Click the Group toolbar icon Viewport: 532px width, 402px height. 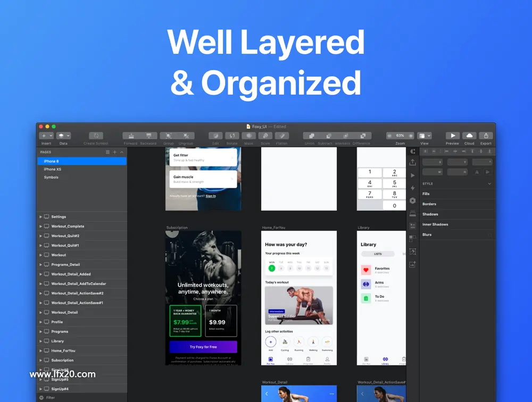[x=169, y=136]
